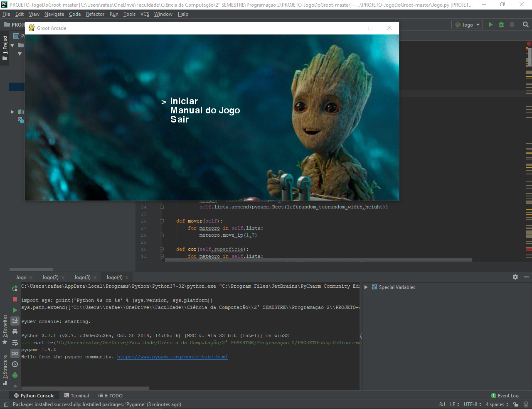The width and height of the screenshot is (532, 409).
Task: Open the pygame contribute link
Action: pos(172,356)
